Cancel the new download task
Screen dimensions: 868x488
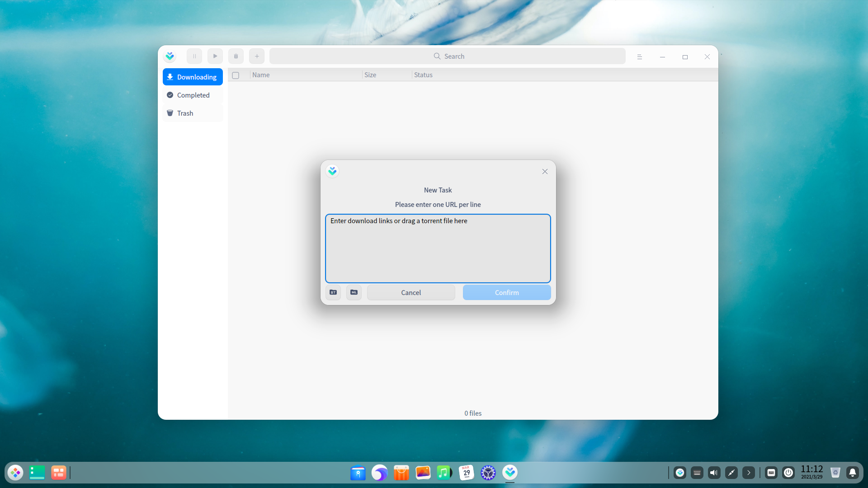click(411, 293)
